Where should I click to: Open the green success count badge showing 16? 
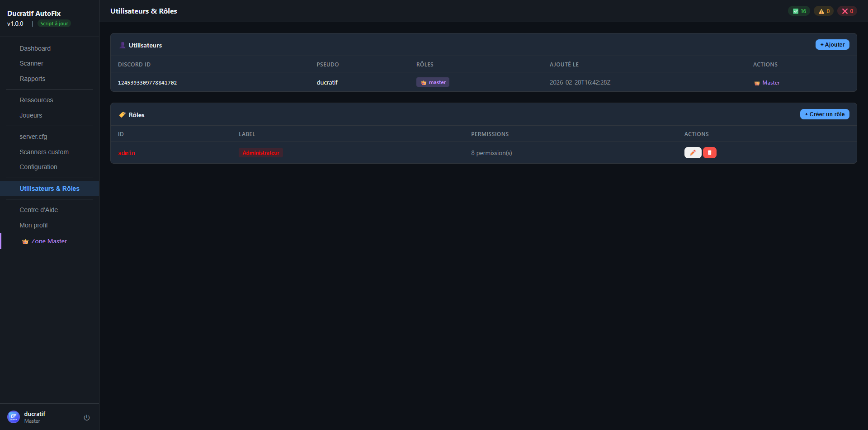click(x=799, y=10)
